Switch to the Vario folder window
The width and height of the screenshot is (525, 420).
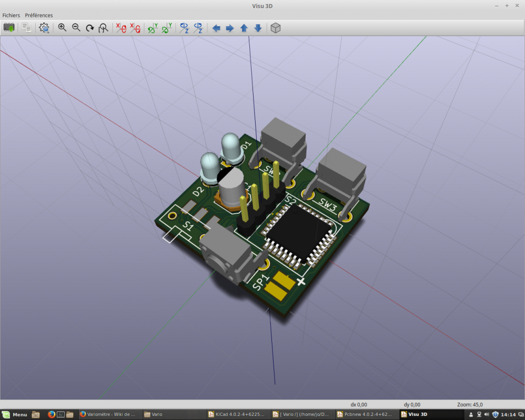pos(174,414)
